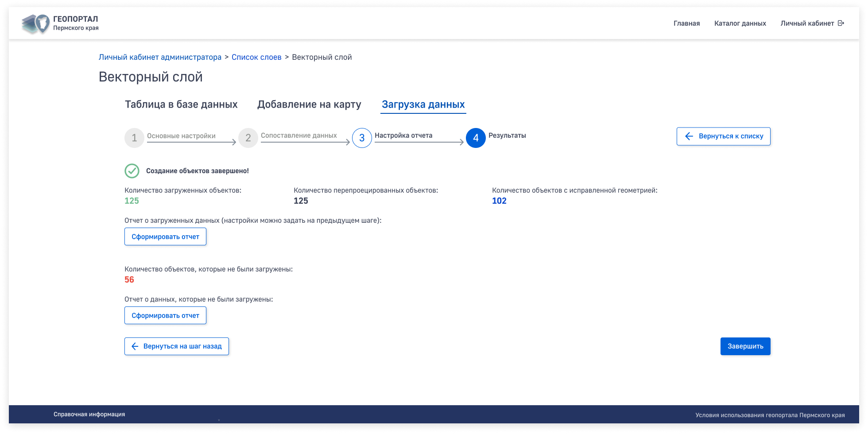This screenshot has height=434, width=868.
Task: Open the Главная menu item
Action: click(686, 23)
